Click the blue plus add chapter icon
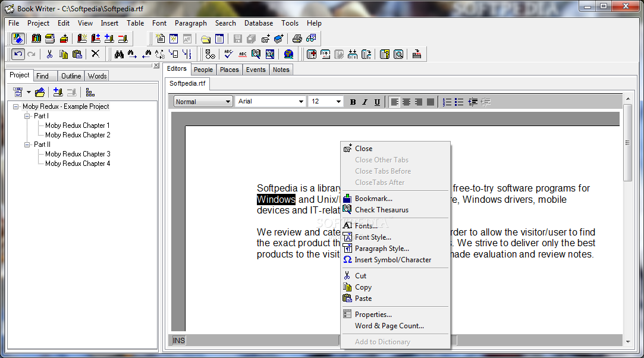This screenshot has height=358, width=644. 109,39
